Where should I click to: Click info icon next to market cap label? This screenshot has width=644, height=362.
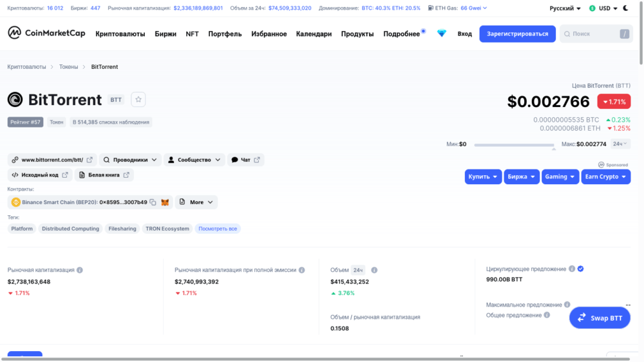click(80, 270)
